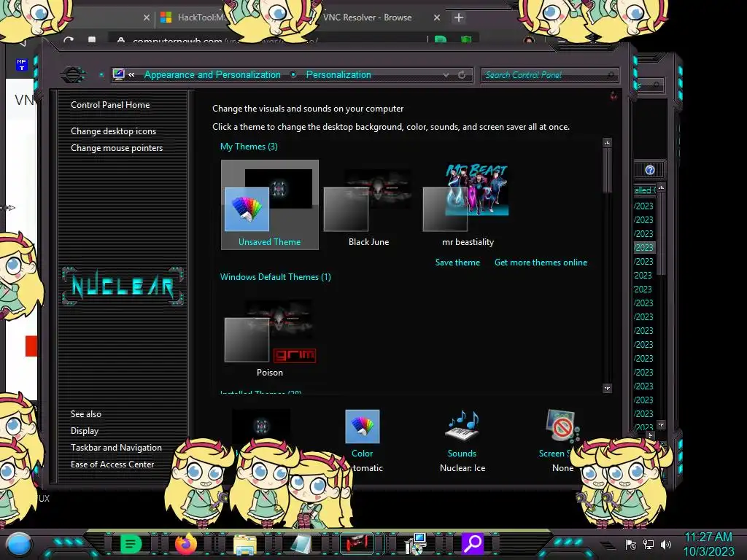Apply the Black June theme
Screen dimensions: 747x560
[x=368, y=205]
